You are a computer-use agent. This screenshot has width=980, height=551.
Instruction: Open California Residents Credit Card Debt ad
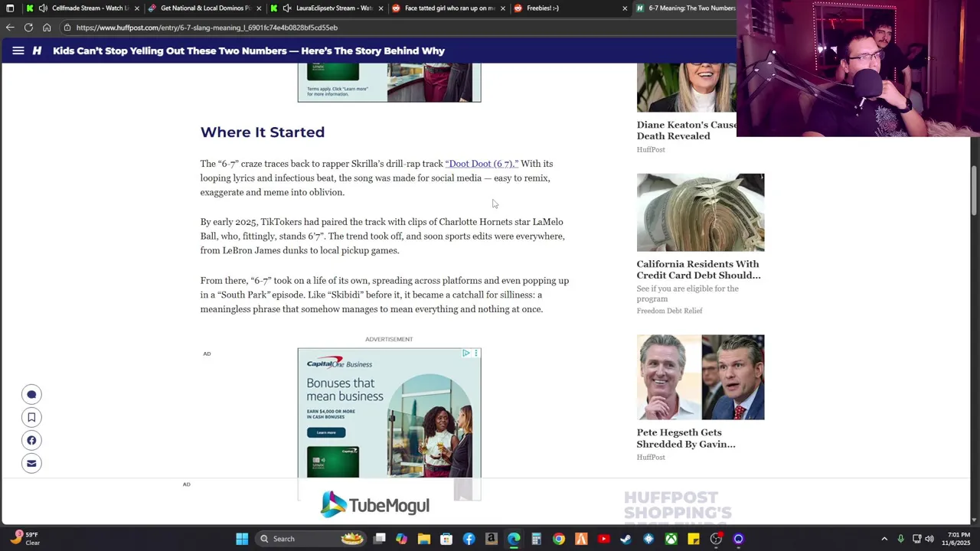click(x=698, y=269)
